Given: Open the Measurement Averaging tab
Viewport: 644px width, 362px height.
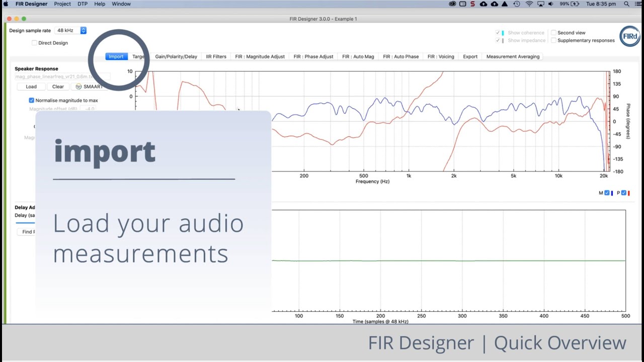Looking at the screenshot, I should (x=513, y=56).
